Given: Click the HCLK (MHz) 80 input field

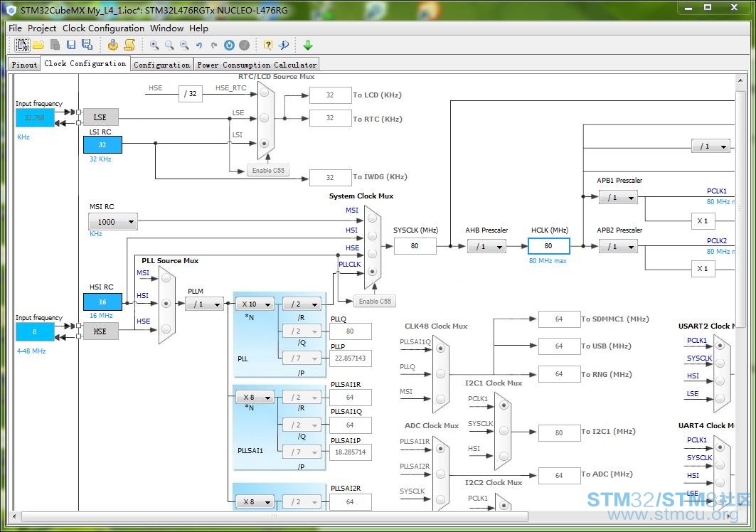Looking at the screenshot, I should (x=548, y=246).
